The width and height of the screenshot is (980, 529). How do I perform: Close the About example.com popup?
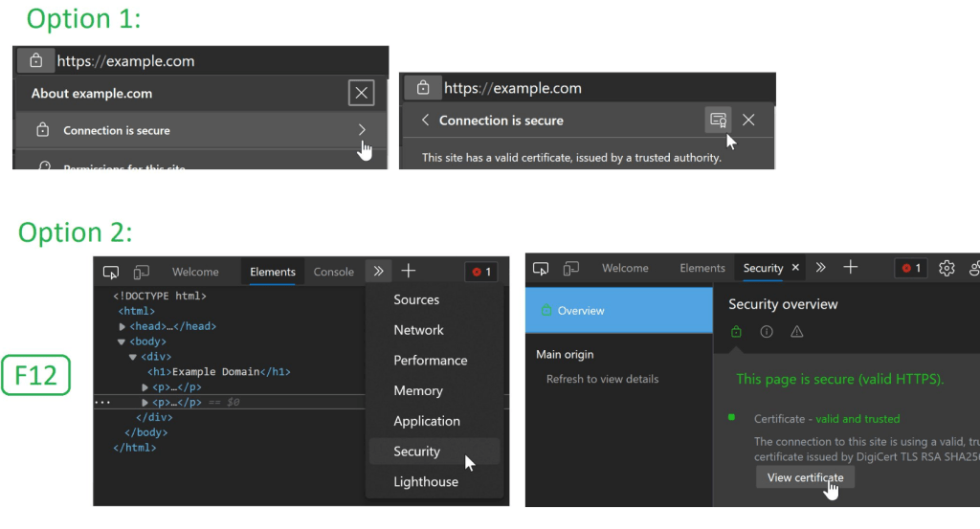coord(361,93)
